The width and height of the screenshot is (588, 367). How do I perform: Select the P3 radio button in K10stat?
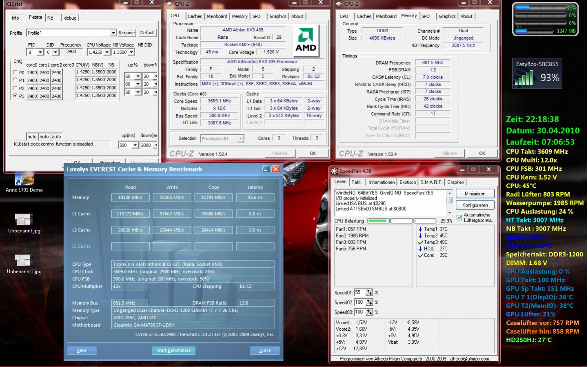click(x=15, y=96)
